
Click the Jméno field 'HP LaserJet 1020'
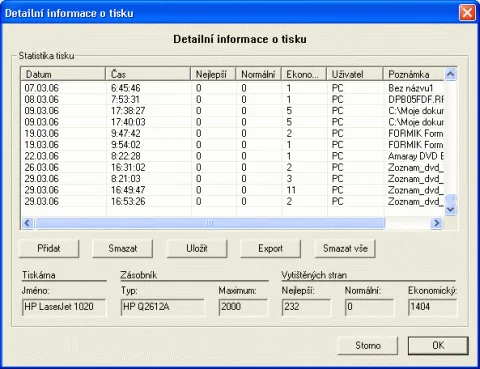(64, 307)
